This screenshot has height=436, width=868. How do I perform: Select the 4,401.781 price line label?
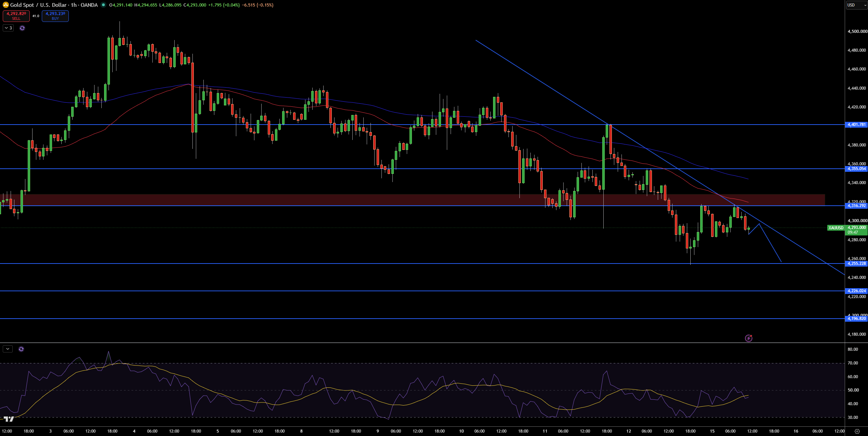pos(856,125)
